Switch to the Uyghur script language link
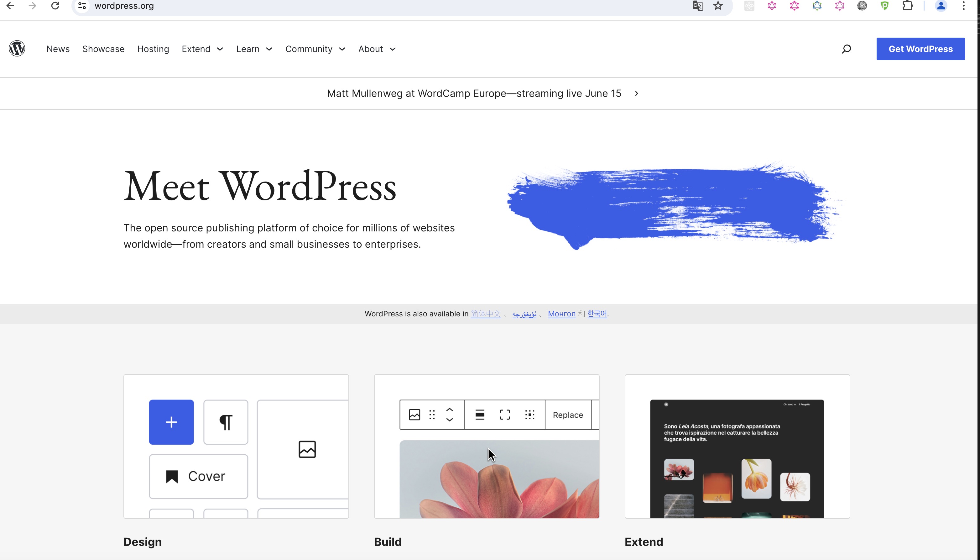Screen dimensions: 980x560 (x=524, y=314)
